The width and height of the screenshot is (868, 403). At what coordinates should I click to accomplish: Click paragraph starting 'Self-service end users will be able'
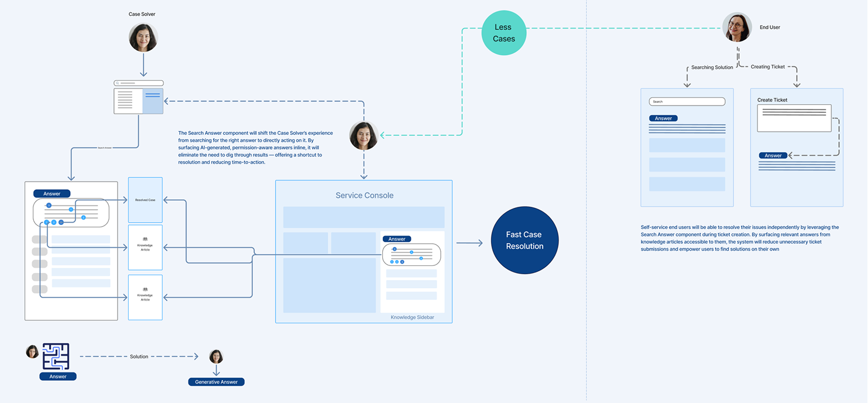pyautogui.click(x=740, y=238)
